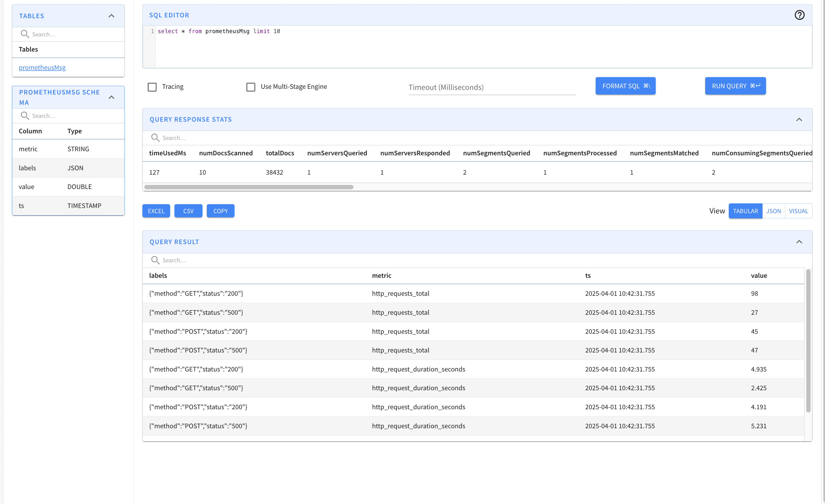Collapse the prometheusMsg Schema panel
Image resolution: width=825 pixels, height=504 pixels.
point(111,97)
